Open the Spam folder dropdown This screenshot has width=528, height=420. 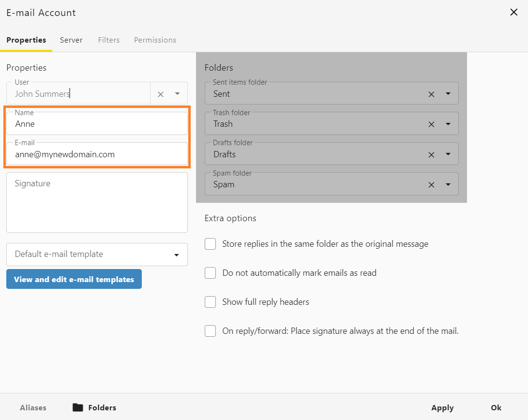click(x=448, y=184)
